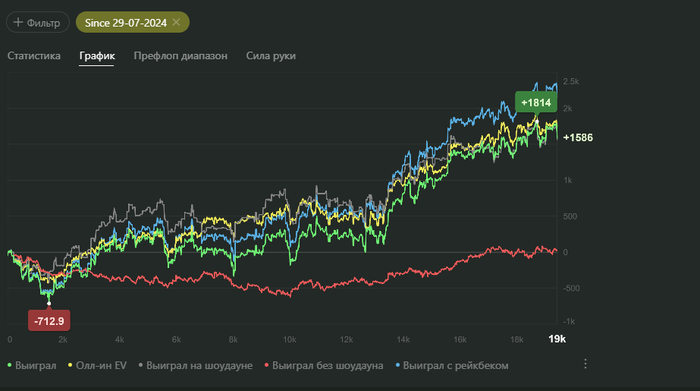Toggle Выиграл на шоудауне legend series

(x=196, y=366)
